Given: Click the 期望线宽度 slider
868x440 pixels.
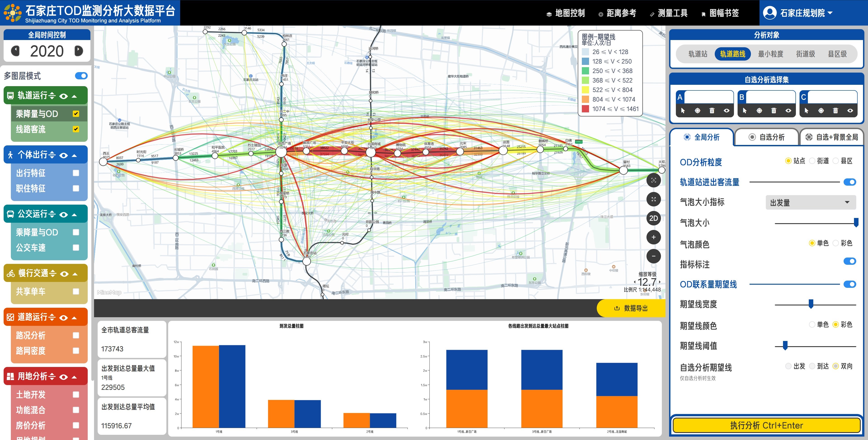Looking at the screenshot, I should 815,305.
